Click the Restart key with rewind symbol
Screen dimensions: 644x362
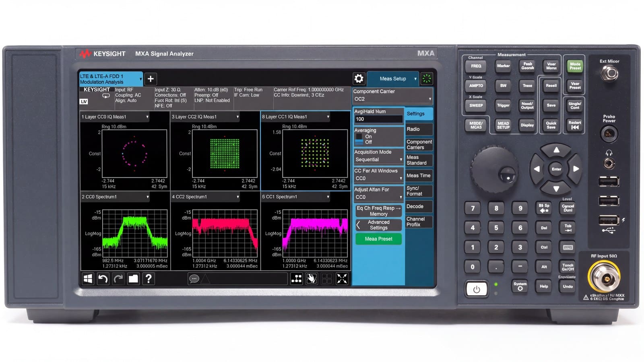[x=575, y=125]
